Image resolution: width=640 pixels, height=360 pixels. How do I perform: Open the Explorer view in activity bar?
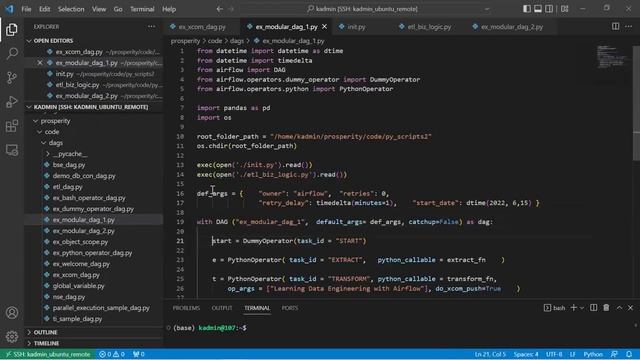click(x=12, y=29)
